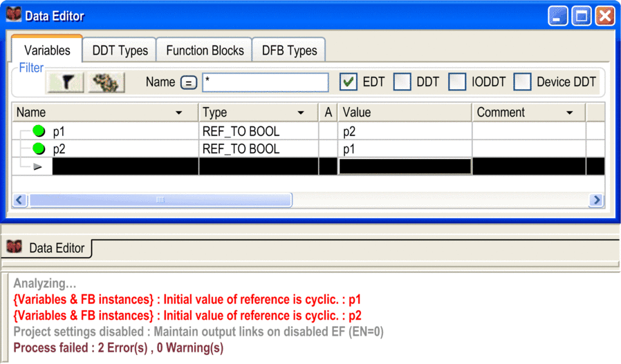Open the Comment column dropdown arrow
The image size is (621, 364).
click(570, 113)
